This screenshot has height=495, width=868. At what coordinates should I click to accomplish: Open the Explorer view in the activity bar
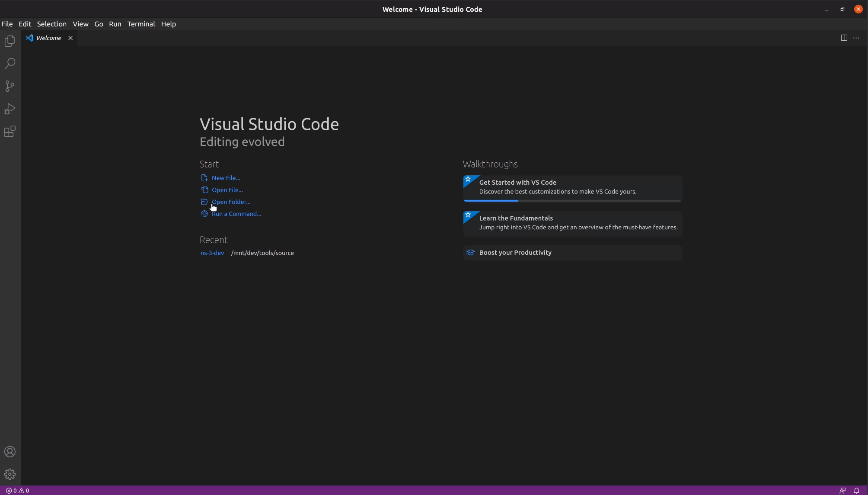(x=10, y=41)
